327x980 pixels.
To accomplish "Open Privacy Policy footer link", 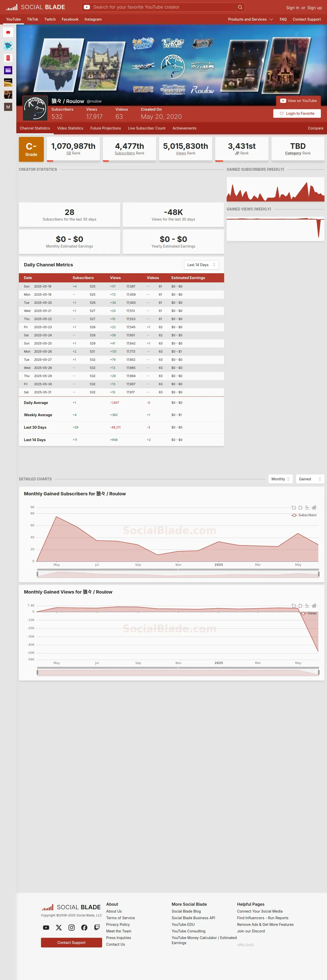I will tap(118, 925).
